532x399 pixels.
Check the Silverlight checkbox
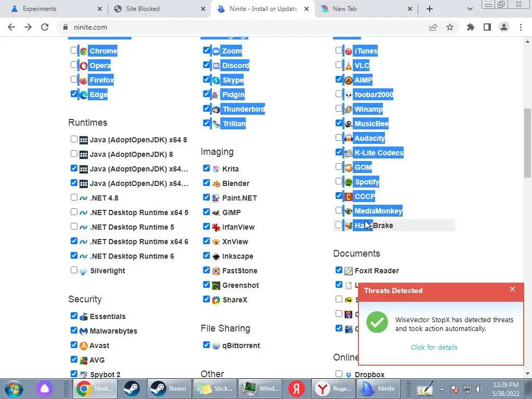pos(74,270)
